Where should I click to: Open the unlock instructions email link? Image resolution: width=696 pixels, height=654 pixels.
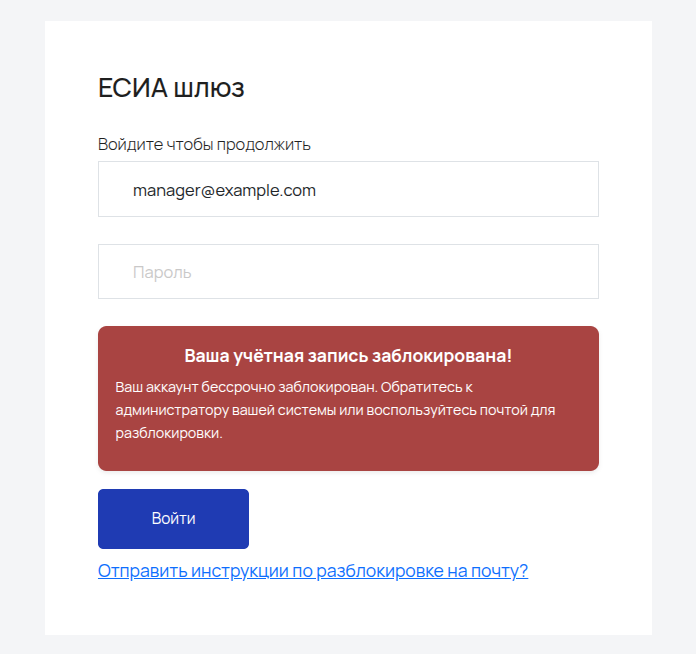[313, 571]
